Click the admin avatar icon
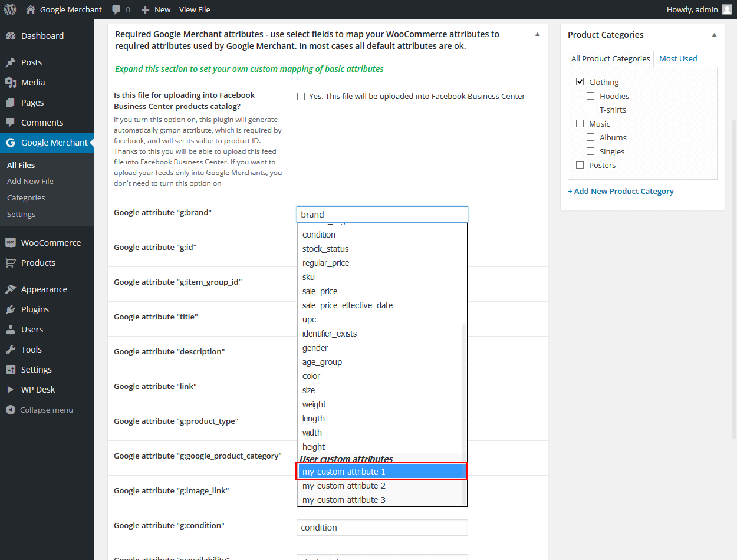 [x=726, y=9]
